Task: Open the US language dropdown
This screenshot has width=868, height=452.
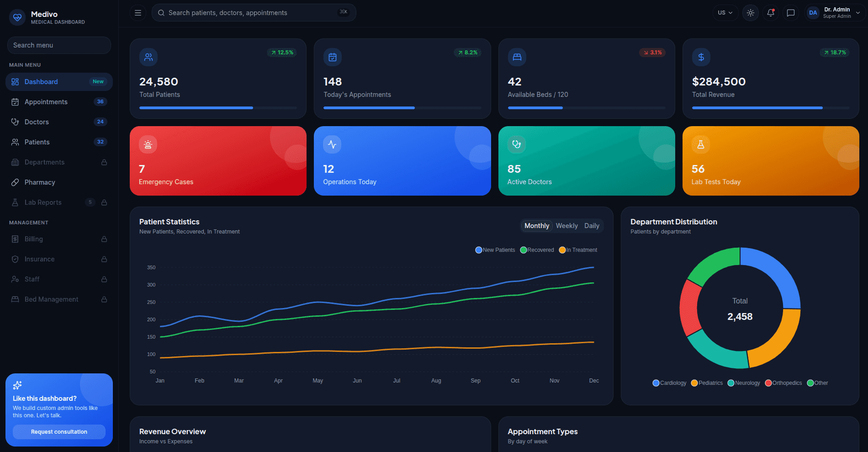Action: 725,13
